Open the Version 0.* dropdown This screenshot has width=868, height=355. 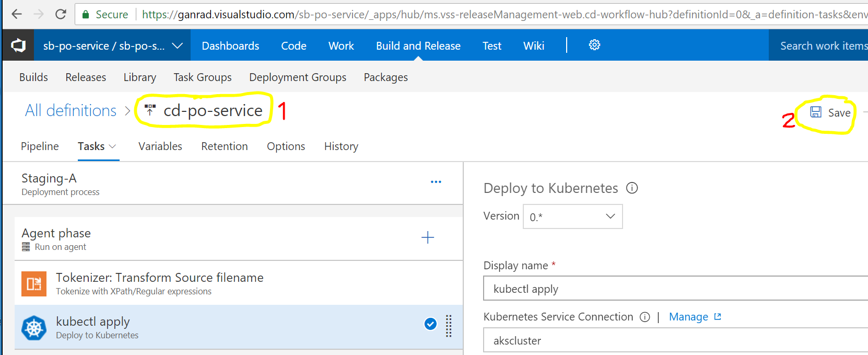point(572,216)
